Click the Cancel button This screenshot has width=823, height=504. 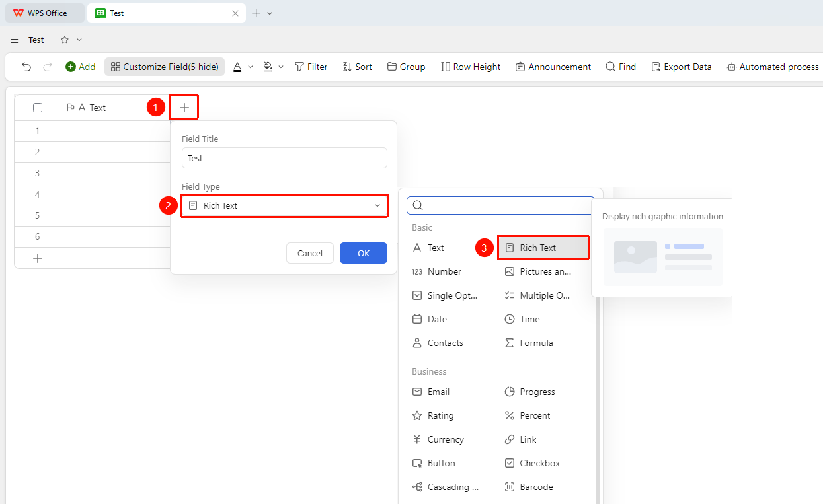pyautogui.click(x=310, y=253)
